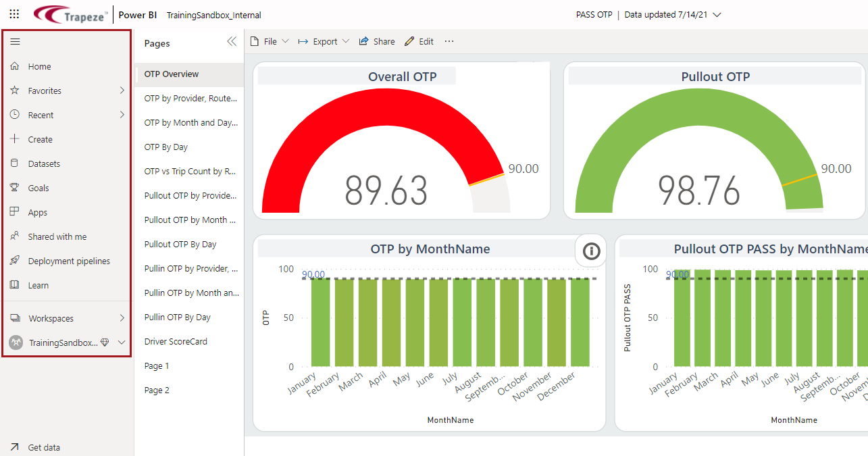Image resolution: width=868 pixels, height=456 pixels.
Task: Expand the Favorites section
Action: pos(122,90)
